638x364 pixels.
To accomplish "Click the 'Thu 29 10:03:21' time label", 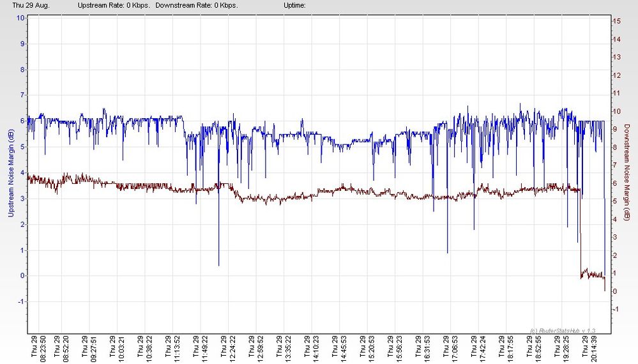I will (x=117, y=349).
